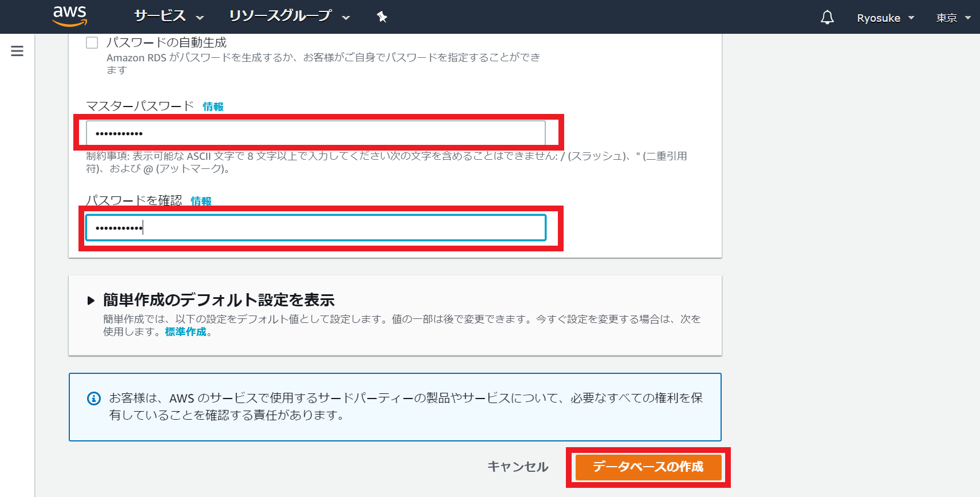
Task: Open 情報 link next to パスワードを確認
Action: pyautogui.click(x=201, y=201)
